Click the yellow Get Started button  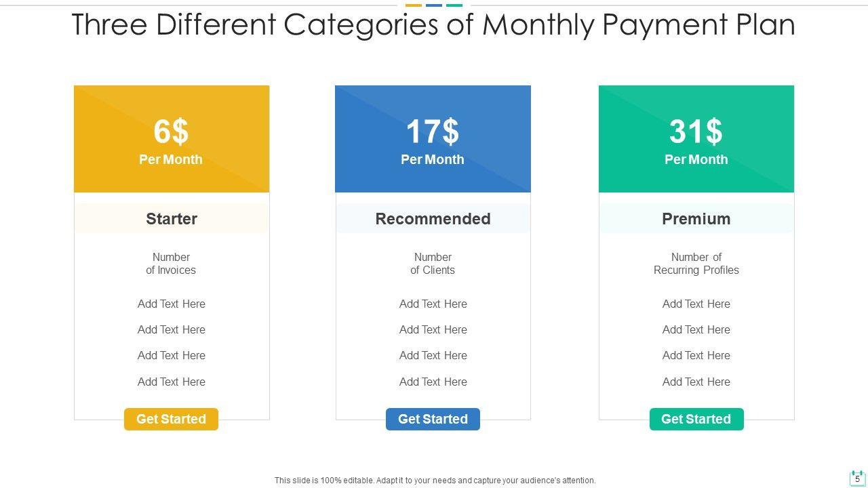pos(171,419)
